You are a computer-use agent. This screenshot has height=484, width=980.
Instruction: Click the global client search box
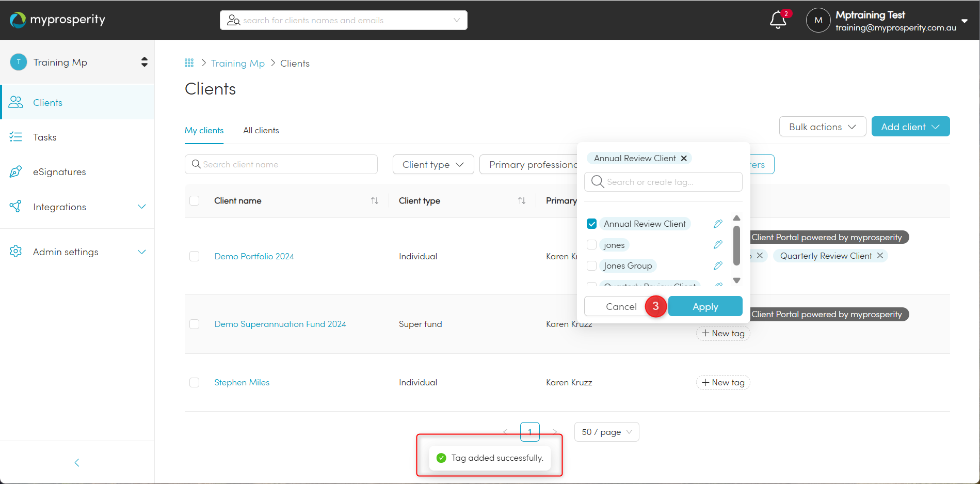click(344, 20)
